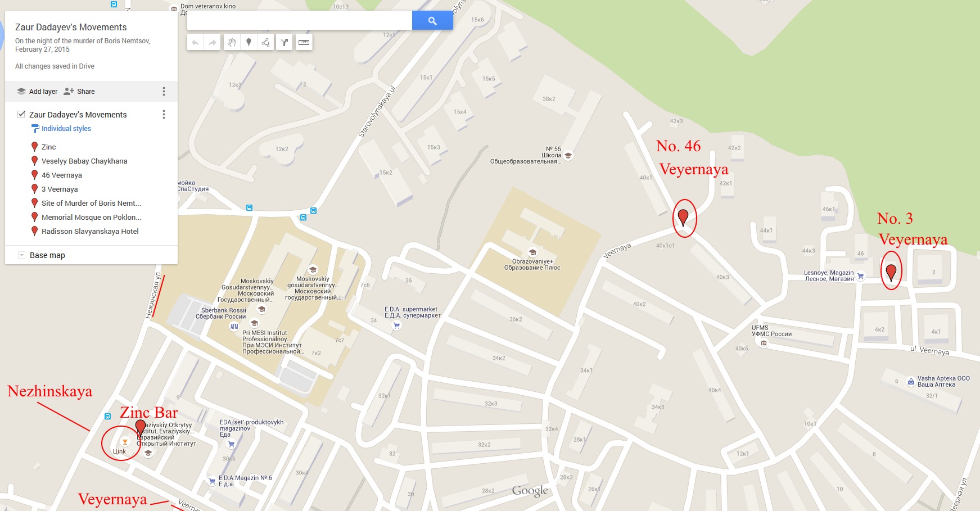The width and height of the screenshot is (980, 511).
Task: Uncheck the Zaur Dadayev's Movements layer checkbox
Action: (x=21, y=114)
